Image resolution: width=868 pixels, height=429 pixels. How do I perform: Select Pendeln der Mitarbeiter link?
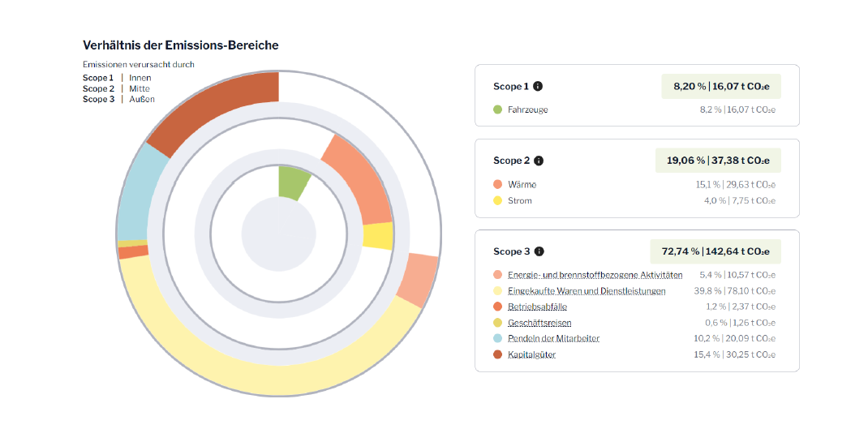coord(553,338)
